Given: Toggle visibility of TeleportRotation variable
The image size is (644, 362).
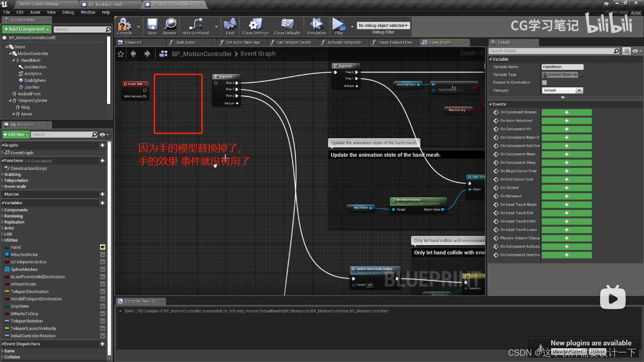Looking at the screenshot, I should 102,321.
